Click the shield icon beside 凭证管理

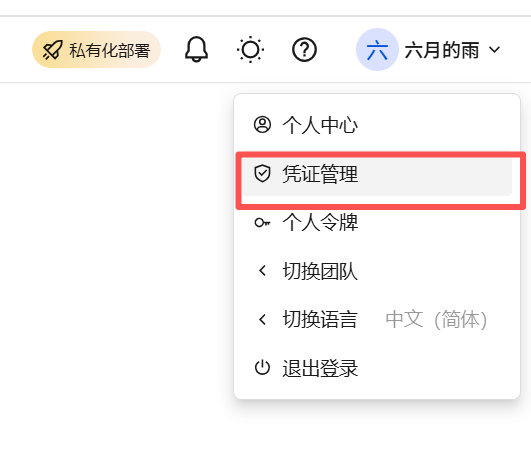point(262,173)
